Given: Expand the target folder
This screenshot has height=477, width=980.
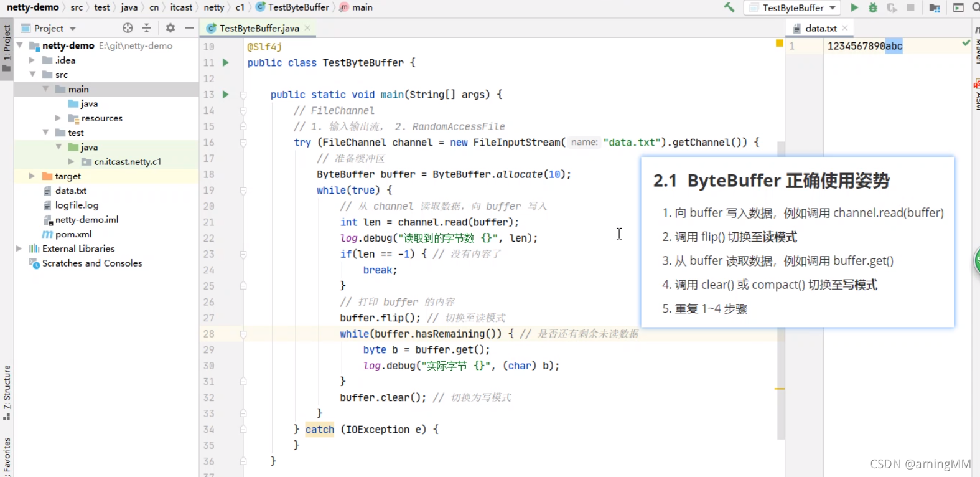Looking at the screenshot, I should (32, 176).
